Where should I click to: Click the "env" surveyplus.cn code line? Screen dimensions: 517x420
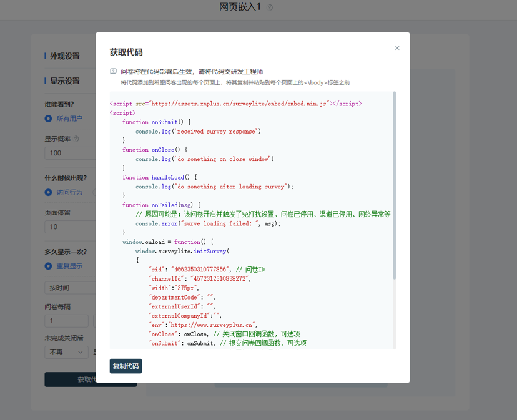(x=203, y=325)
